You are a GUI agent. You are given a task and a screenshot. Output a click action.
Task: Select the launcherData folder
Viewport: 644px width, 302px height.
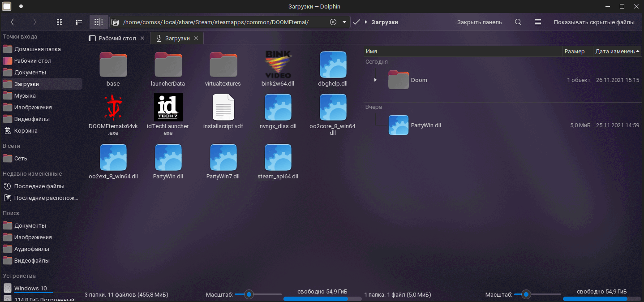[168, 69]
